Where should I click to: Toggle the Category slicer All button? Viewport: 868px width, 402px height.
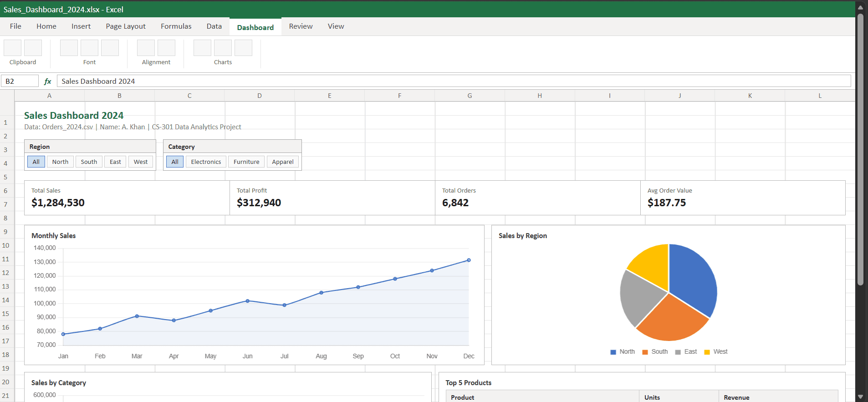tap(175, 162)
